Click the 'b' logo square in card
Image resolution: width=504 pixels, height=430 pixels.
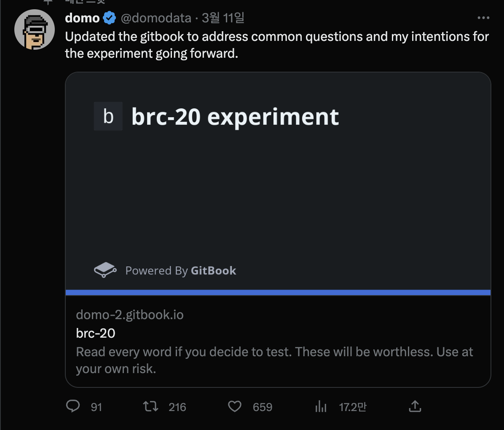108,116
